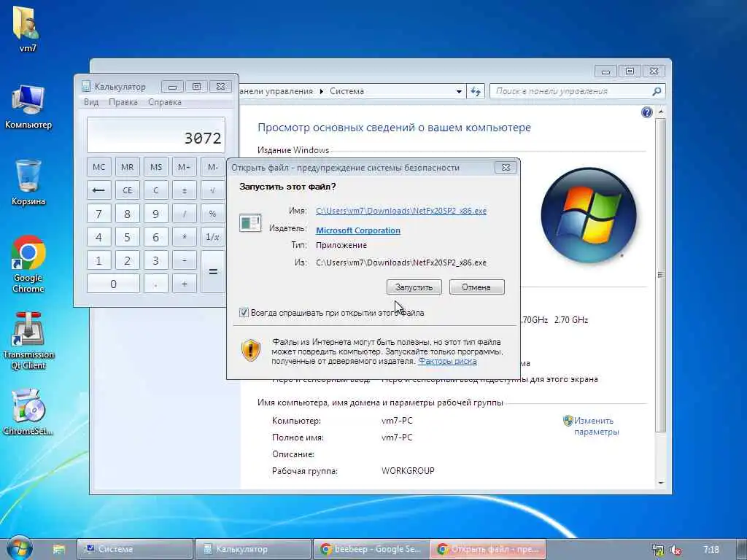The height and width of the screenshot is (560, 747).
Task: Open the vm7 user folder icon
Action: [27, 28]
